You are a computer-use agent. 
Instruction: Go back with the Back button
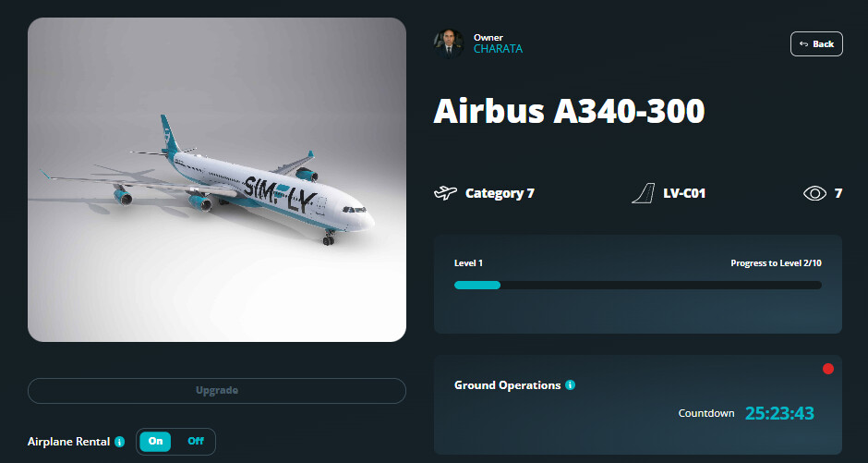(x=816, y=43)
